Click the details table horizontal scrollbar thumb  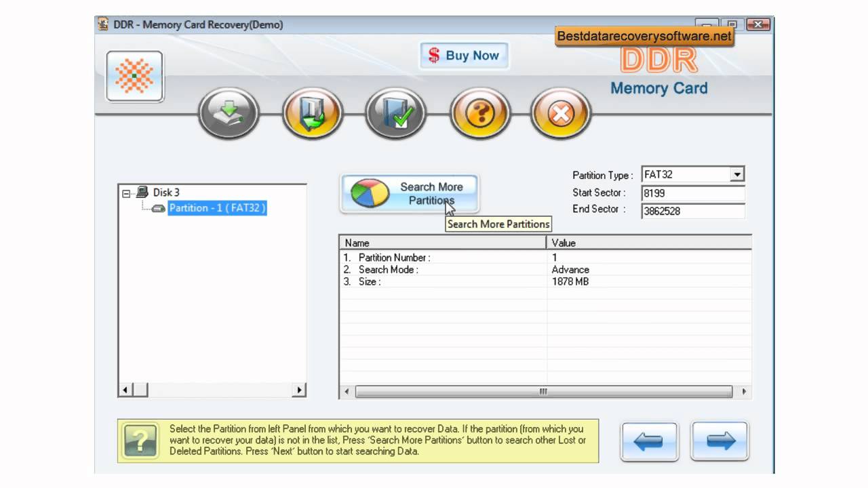pyautogui.click(x=543, y=392)
